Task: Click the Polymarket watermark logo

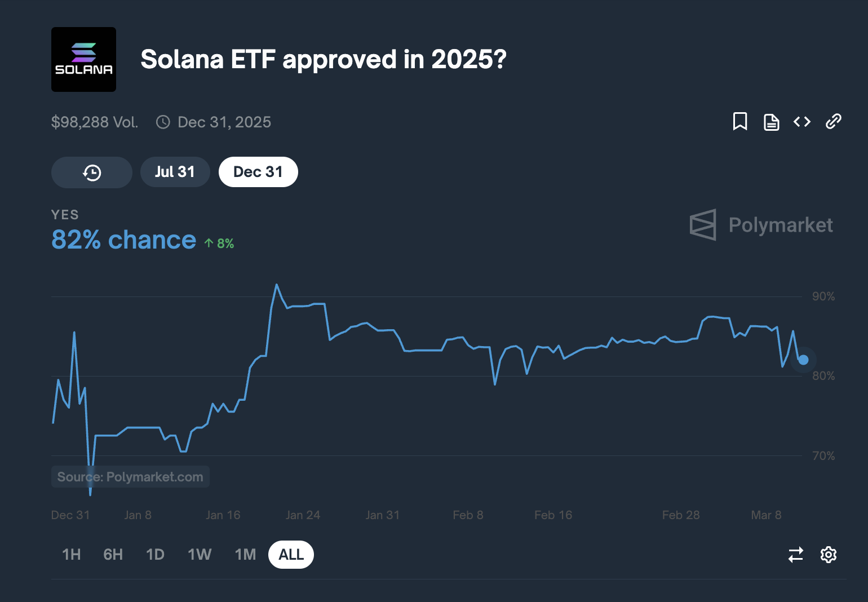Action: [x=761, y=225]
